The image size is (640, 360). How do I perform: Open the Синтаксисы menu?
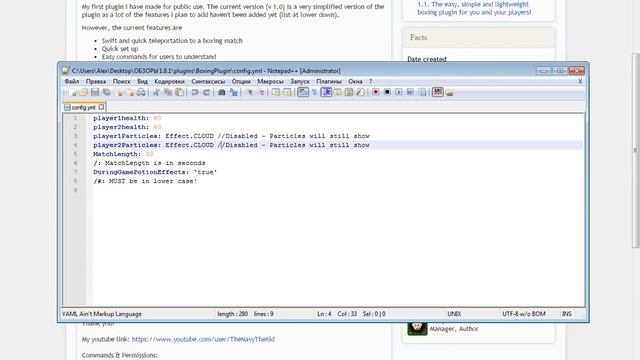click(x=208, y=82)
